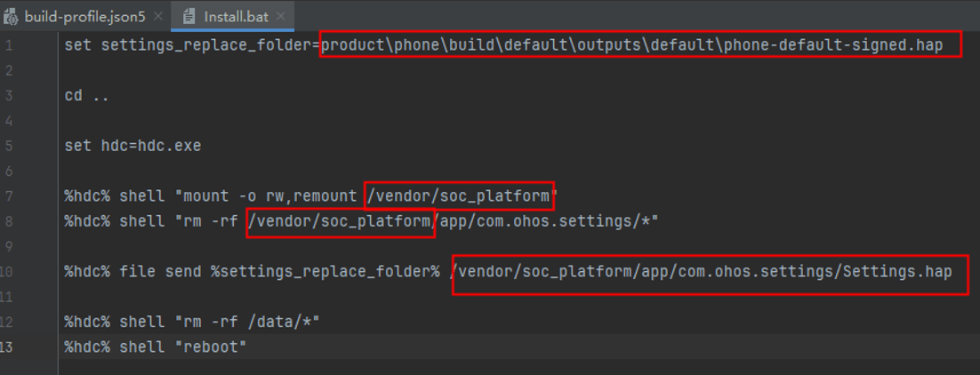Click the 'set settings_replace_folder=' text
The height and width of the screenshot is (375, 980).
pos(192,45)
